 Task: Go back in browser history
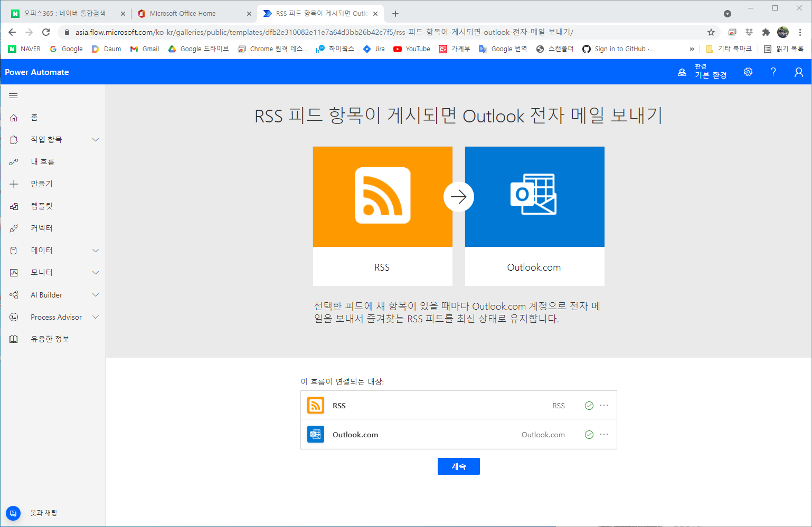12,32
